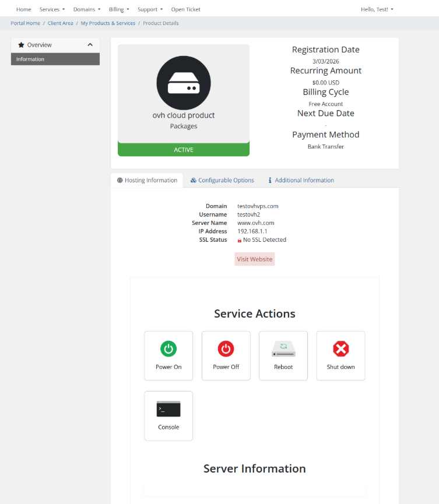
Task: Click Open Ticket in the top menu
Action: tap(185, 9)
